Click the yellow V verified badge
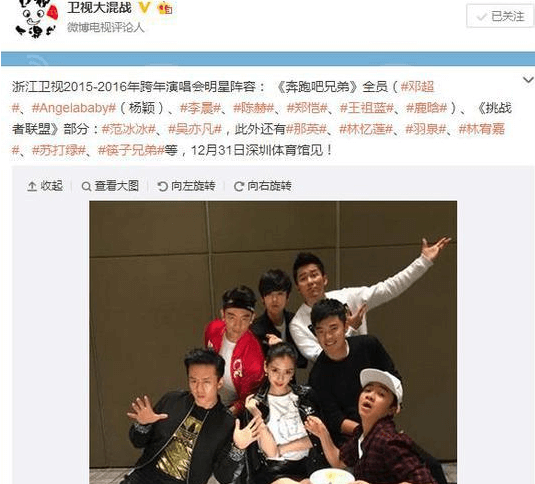 [x=144, y=8]
